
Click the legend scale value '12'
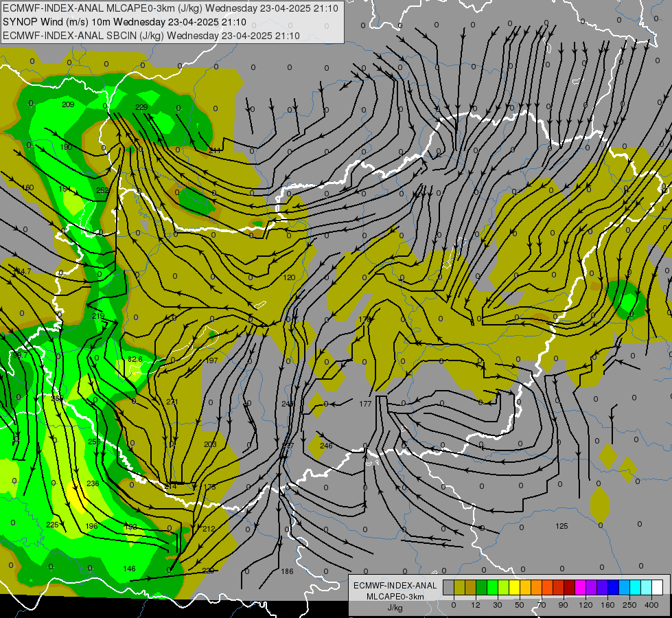point(476,605)
